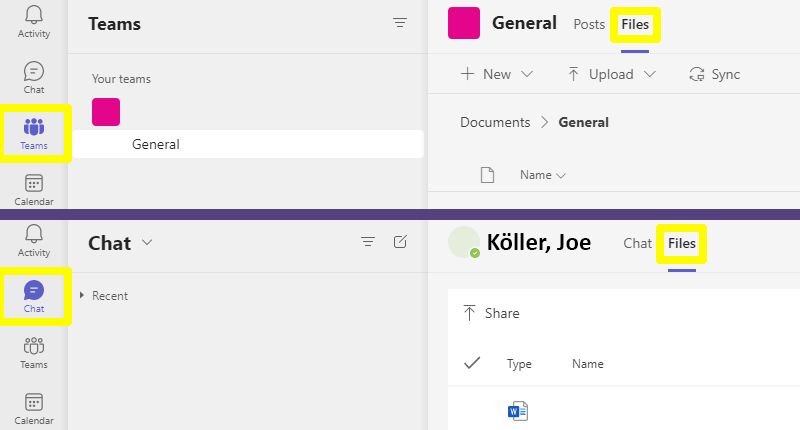Open Chat in the upper sidebar
The image size is (800, 430).
click(34, 78)
